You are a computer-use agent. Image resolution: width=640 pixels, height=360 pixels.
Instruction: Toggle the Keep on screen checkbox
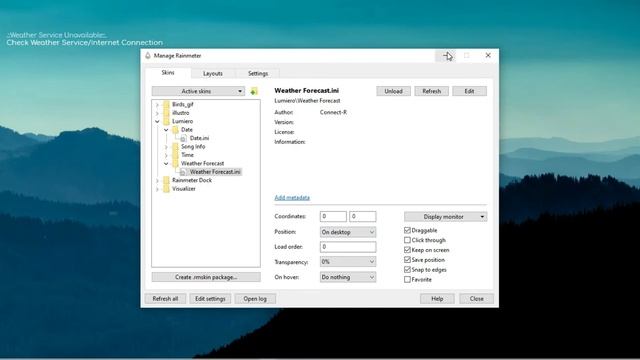point(407,250)
